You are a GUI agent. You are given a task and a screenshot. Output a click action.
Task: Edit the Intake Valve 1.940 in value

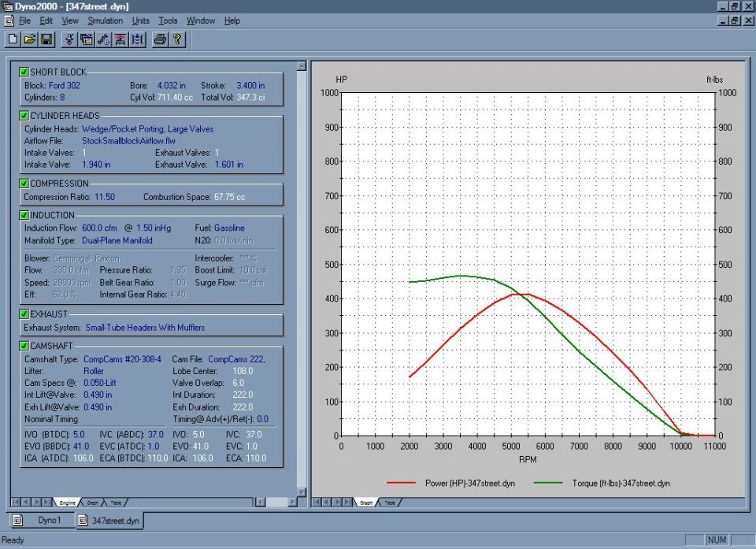click(x=96, y=165)
